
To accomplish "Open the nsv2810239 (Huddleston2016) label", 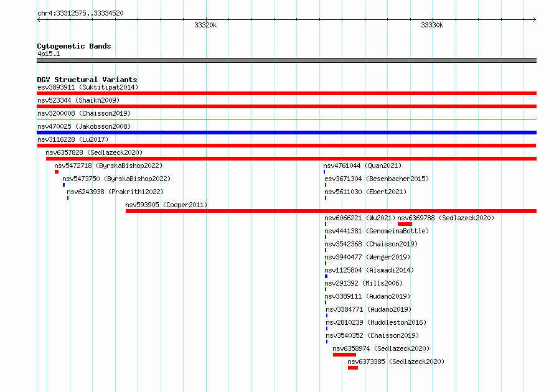I will click(376, 322).
